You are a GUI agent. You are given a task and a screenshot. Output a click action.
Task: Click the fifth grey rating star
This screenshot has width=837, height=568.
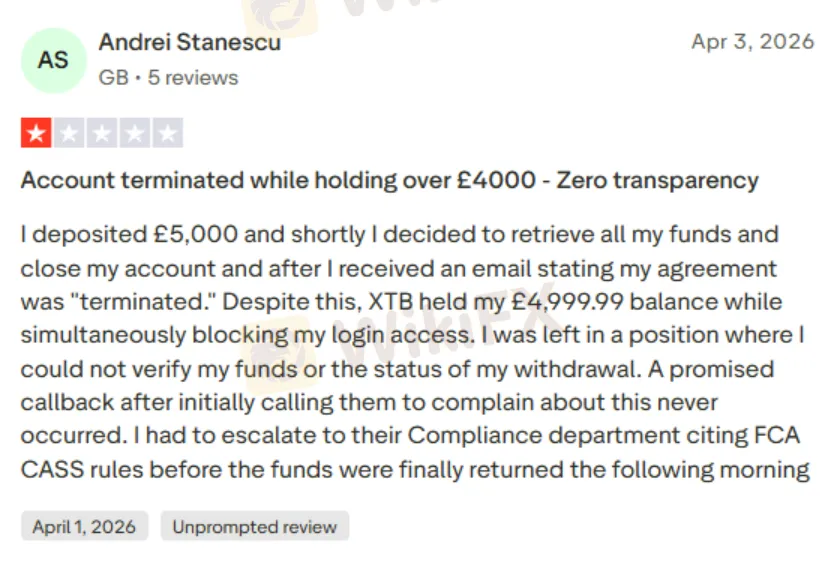tap(168, 133)
